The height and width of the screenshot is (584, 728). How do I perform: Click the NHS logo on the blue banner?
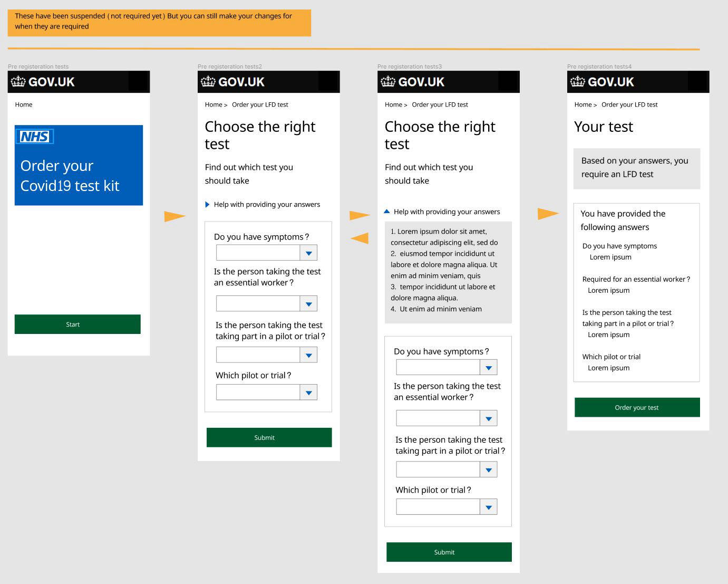pos(35,137)
